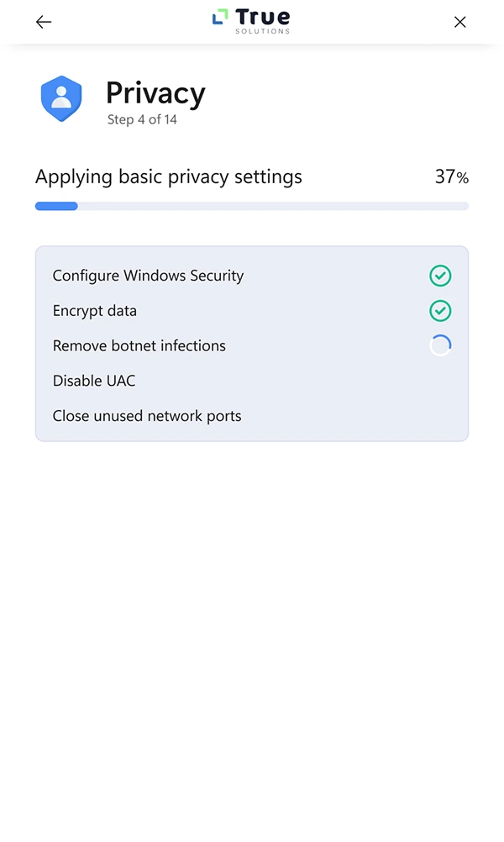Select the Close unused network ports item
The image size is (504, 842).
(x=147, y=416)
